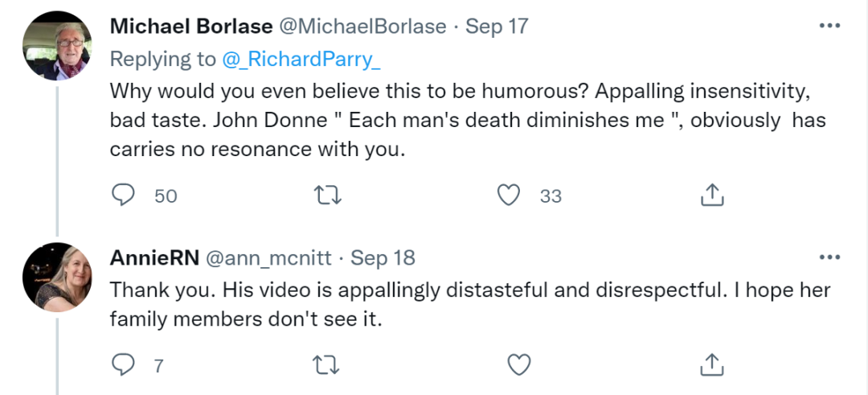
Task: Share AnnieRN's tweet
Action: pos(712,365)
